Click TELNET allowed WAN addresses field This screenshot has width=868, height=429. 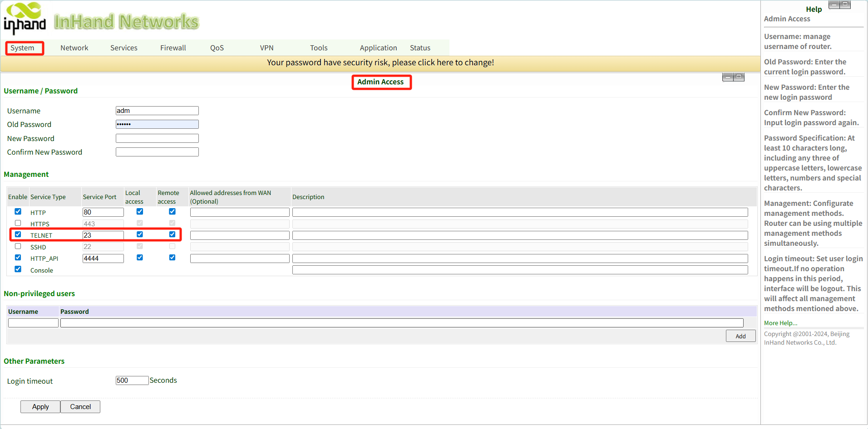click(x=240, y=235)
